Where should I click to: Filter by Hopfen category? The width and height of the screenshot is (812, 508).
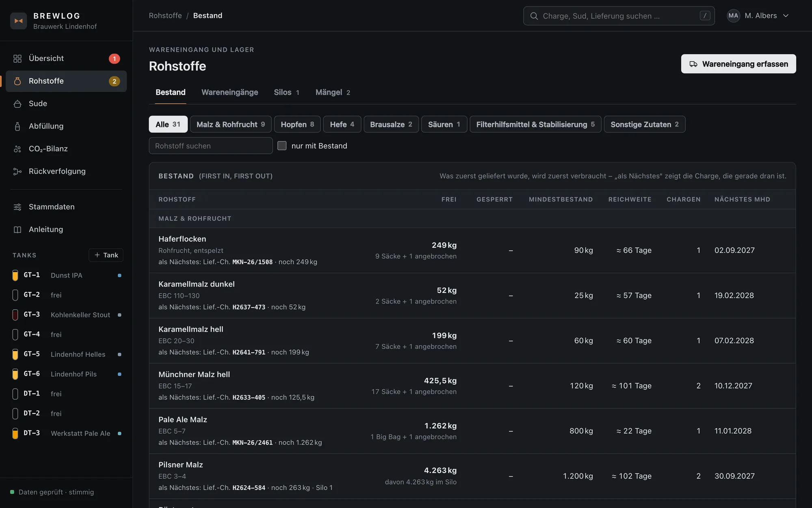297,124
